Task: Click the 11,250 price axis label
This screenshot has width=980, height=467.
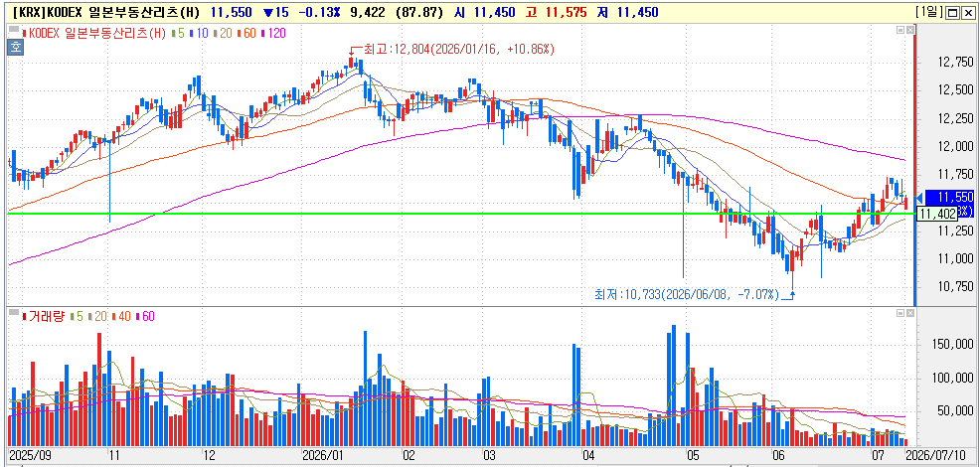Action: [x=955, y=231]
